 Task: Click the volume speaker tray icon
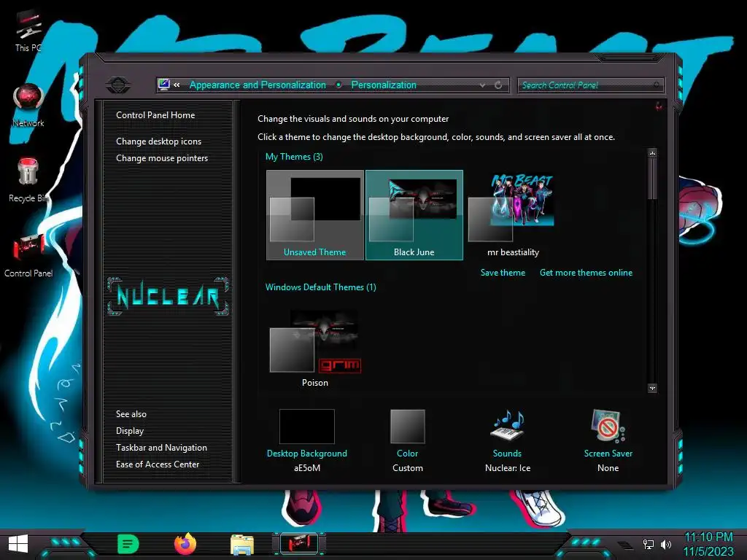666,544
